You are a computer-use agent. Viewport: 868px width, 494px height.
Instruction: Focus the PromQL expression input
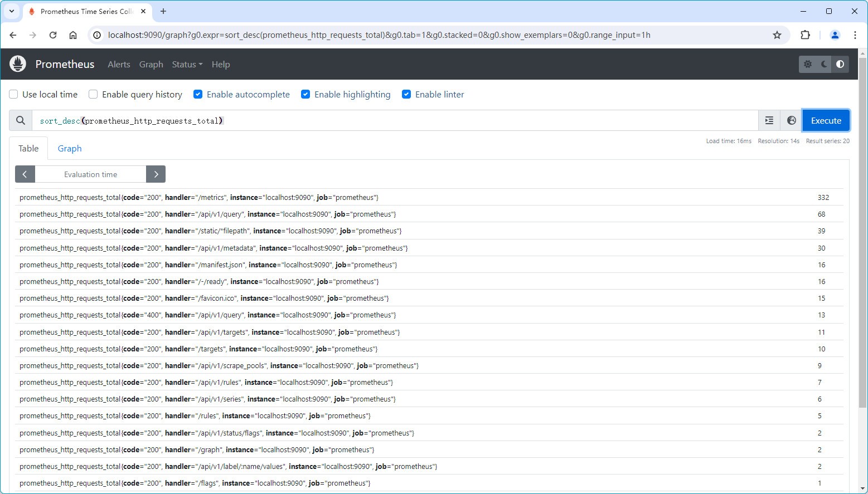[395, 120]
